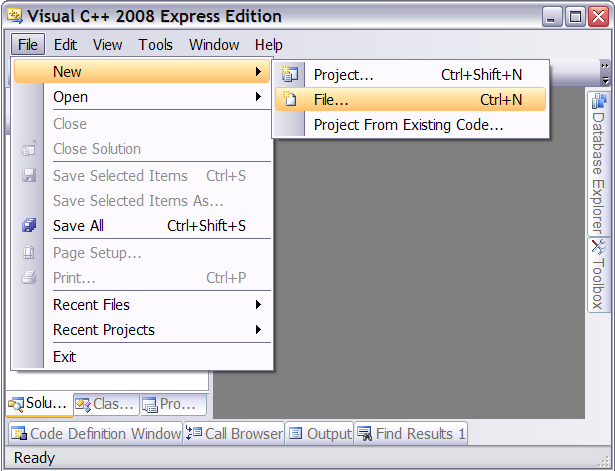Click the Output window tab icon

point(295,433)
